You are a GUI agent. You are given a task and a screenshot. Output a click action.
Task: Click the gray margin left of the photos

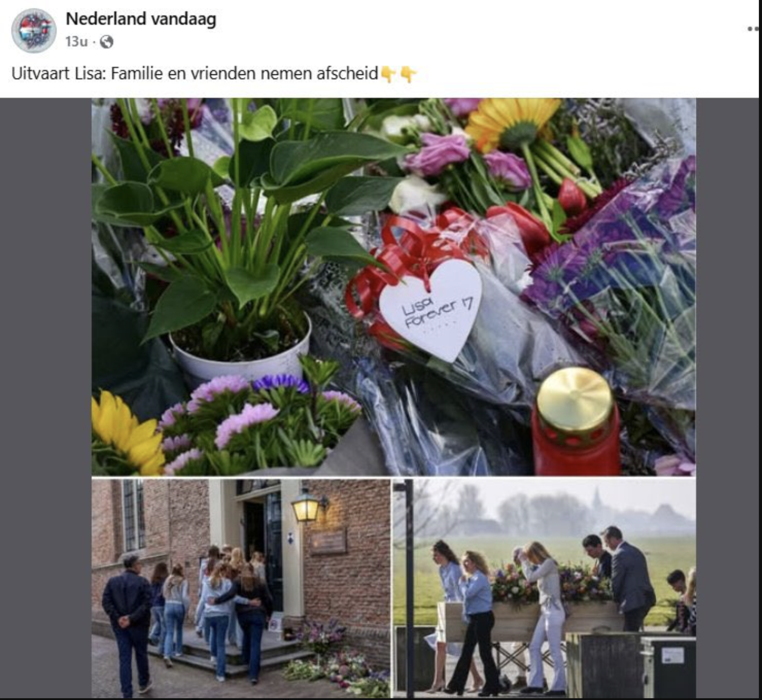(x=46, y=398)
